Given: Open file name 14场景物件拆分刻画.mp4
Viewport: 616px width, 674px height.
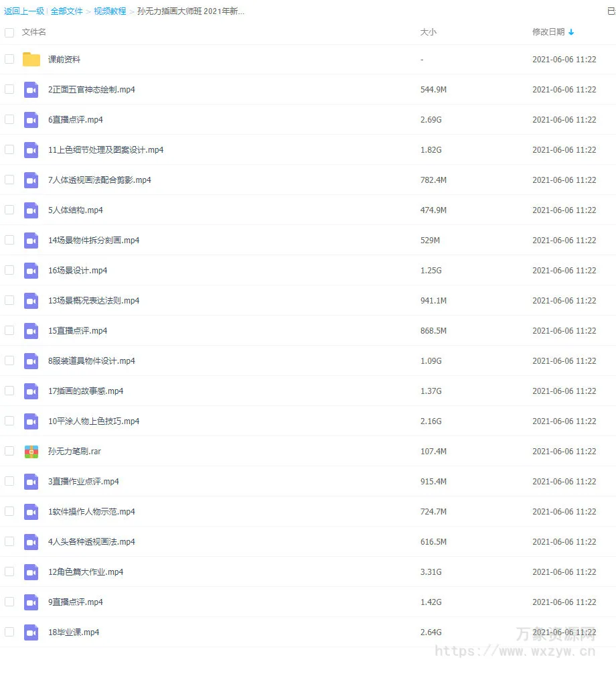Looking at the screenshot, I should [x=94, y=241].
